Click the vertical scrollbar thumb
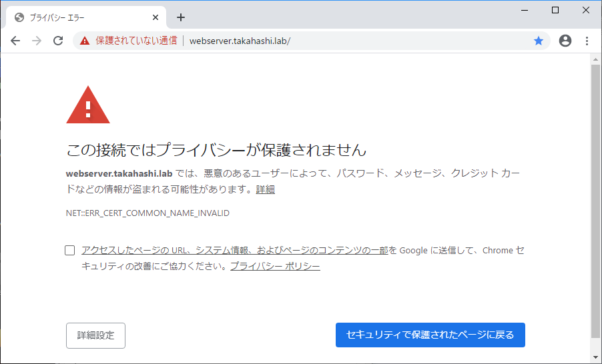The image size is (602, 364). tap(595, 201)
